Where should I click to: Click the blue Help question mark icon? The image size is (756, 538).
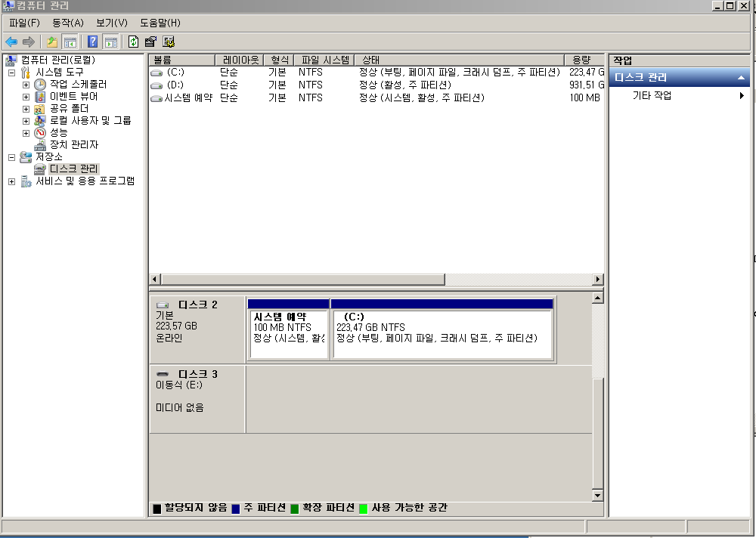coord(92,42)
